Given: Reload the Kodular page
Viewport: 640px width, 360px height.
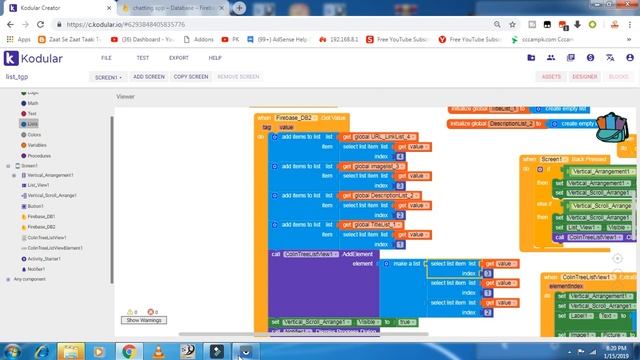Looking at the screenshot, I should (40, 24).
